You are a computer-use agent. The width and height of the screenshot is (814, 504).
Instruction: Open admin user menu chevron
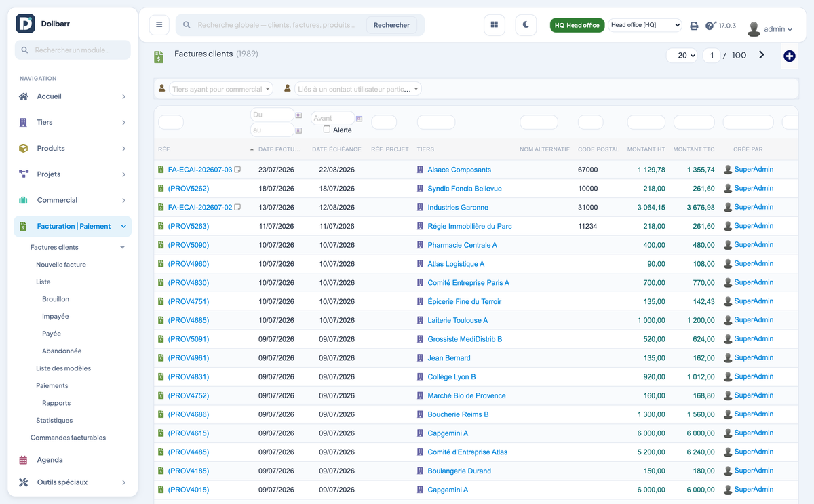click(790, 30)
